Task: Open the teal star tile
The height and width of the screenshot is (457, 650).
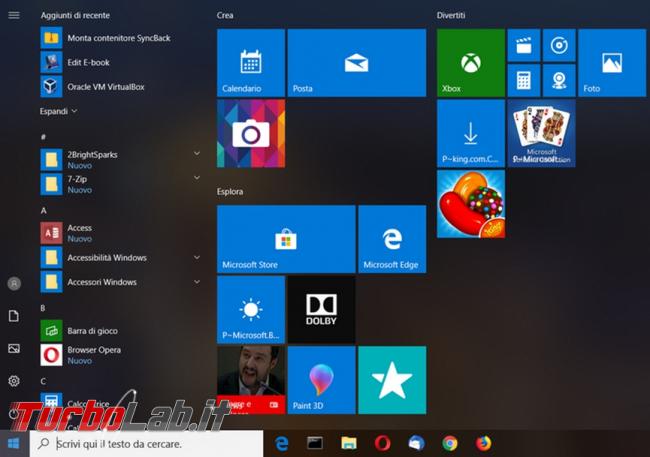Action: click(x=392, y=380)
